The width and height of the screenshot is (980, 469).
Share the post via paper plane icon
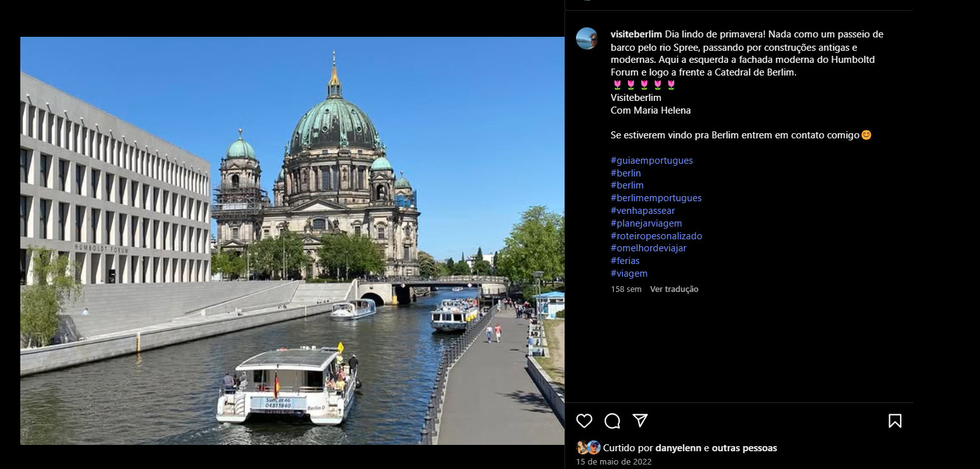click(x=640, y=421)
